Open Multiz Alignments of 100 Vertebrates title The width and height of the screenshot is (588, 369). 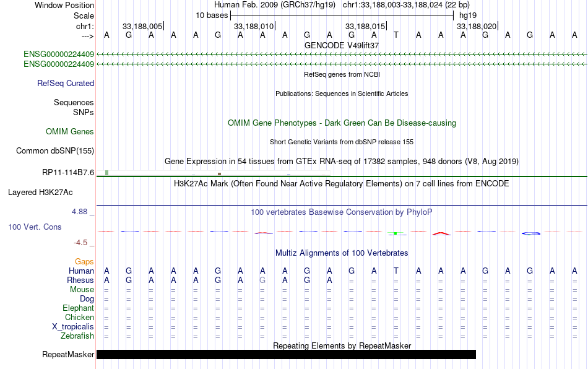[342, 253]
